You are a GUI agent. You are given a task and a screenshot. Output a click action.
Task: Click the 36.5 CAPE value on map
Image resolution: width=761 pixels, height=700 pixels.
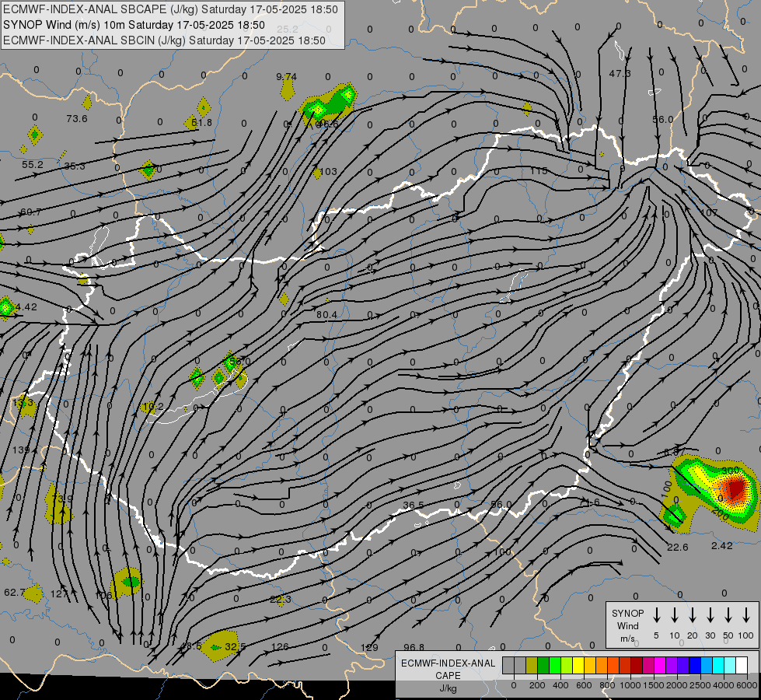pos(414,506)
